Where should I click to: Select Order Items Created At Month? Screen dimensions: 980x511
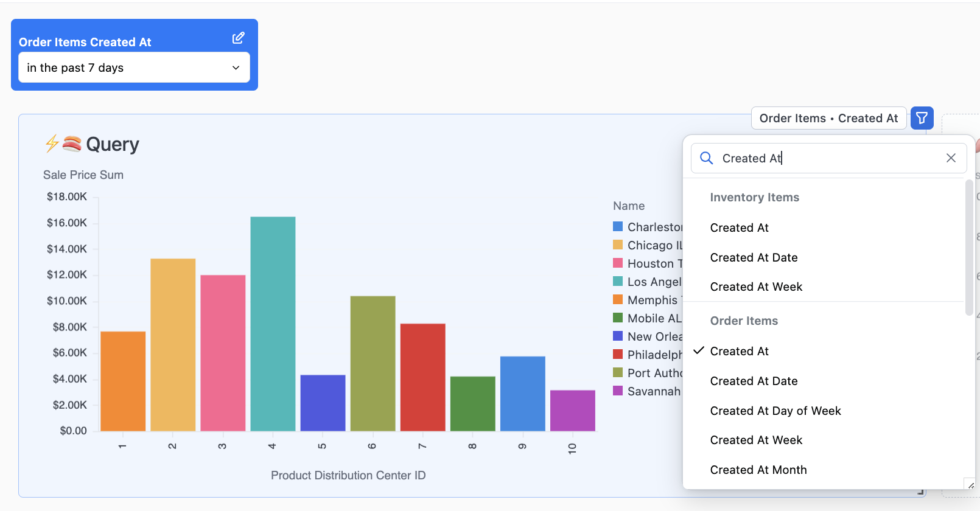758,470
